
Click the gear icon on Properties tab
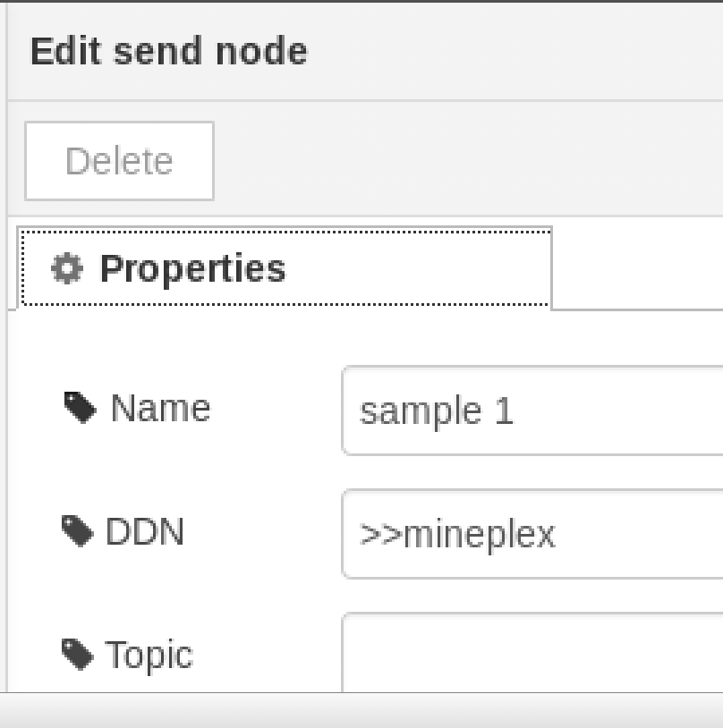[66, 268]
